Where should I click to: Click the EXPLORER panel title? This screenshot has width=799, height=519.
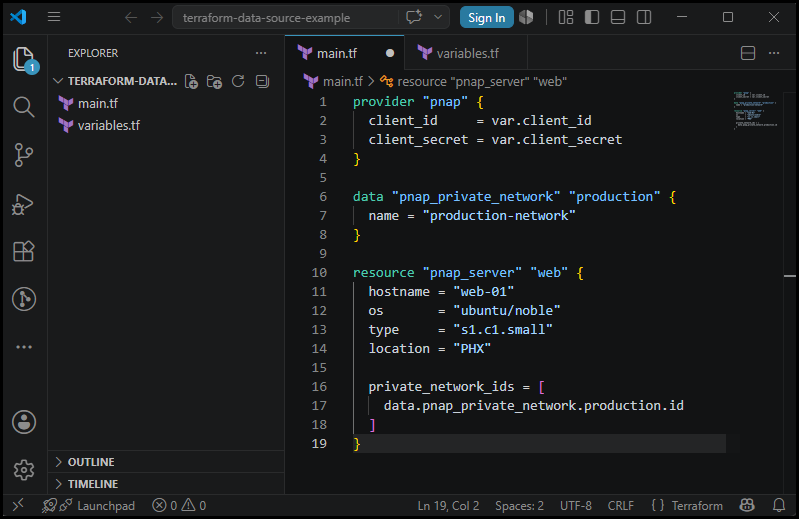(93, 53)
